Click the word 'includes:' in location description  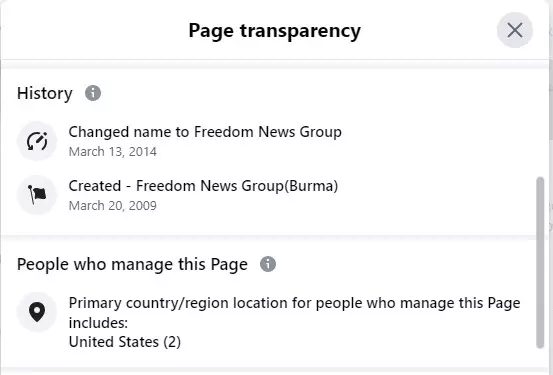pyautogui.click(x=98, y=323)
